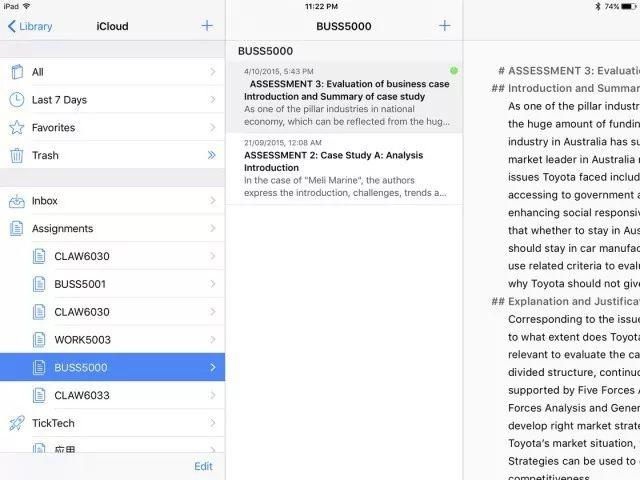Select BUSS5001 group label
This screenshot has height=480, width=640.
[80, 284]
